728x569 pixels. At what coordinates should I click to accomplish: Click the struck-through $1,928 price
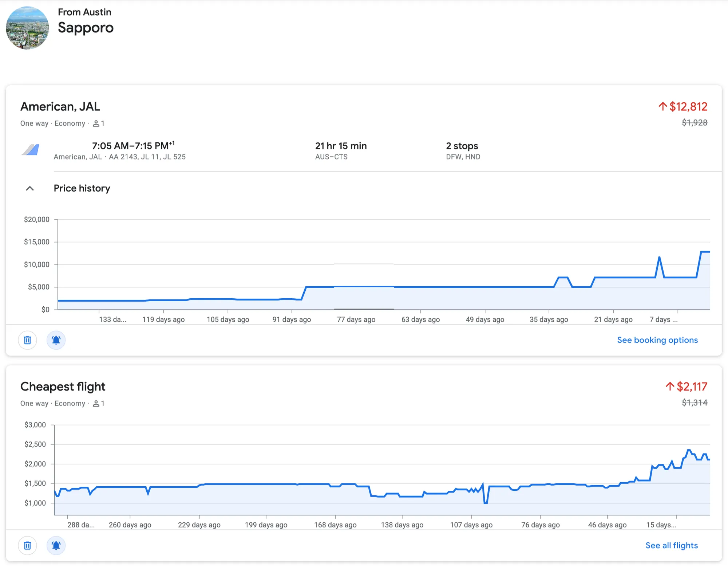point(695,123)
